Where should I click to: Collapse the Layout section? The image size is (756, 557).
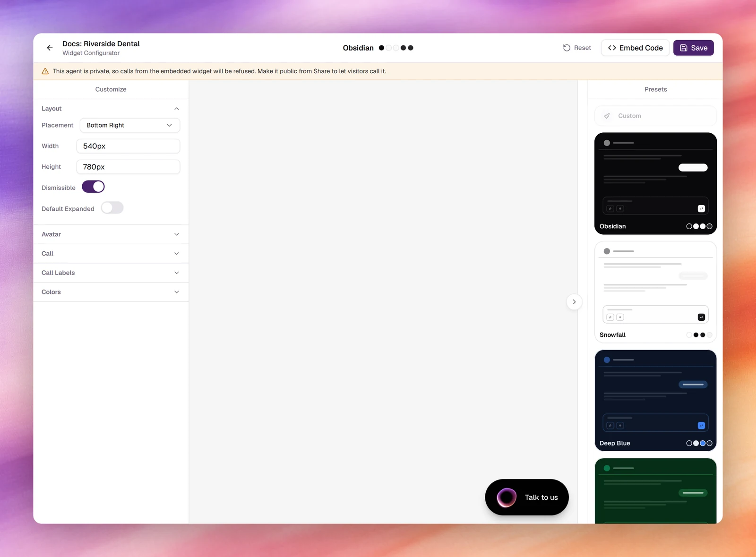111,109
